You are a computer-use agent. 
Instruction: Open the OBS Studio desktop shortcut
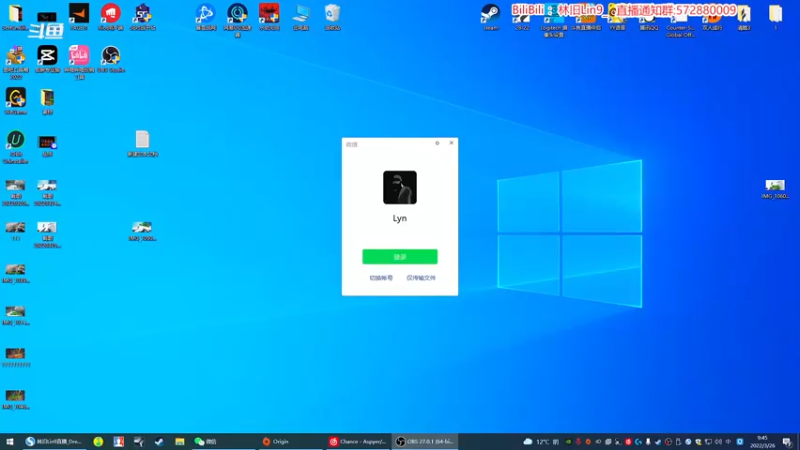(x=111, y=59)
